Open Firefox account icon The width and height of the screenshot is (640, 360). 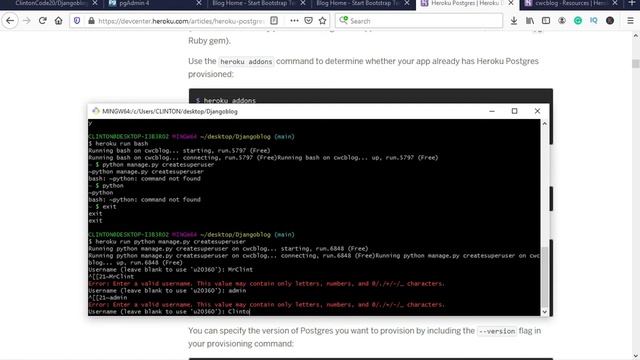pyautogui.click(x=562, y=20)
